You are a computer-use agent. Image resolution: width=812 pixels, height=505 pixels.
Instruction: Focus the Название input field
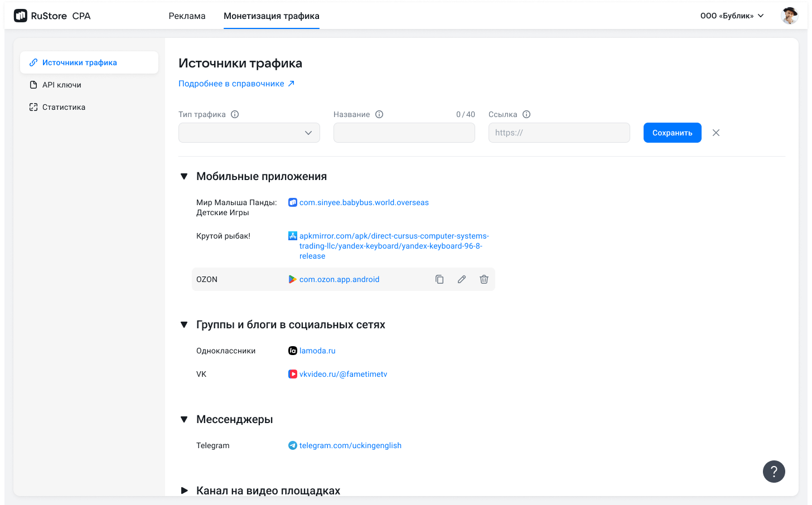point(404,133)
